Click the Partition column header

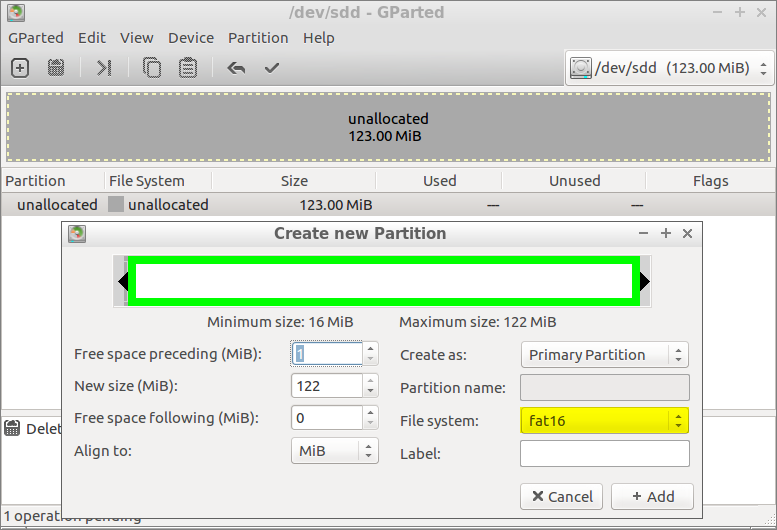click(53, 181)
